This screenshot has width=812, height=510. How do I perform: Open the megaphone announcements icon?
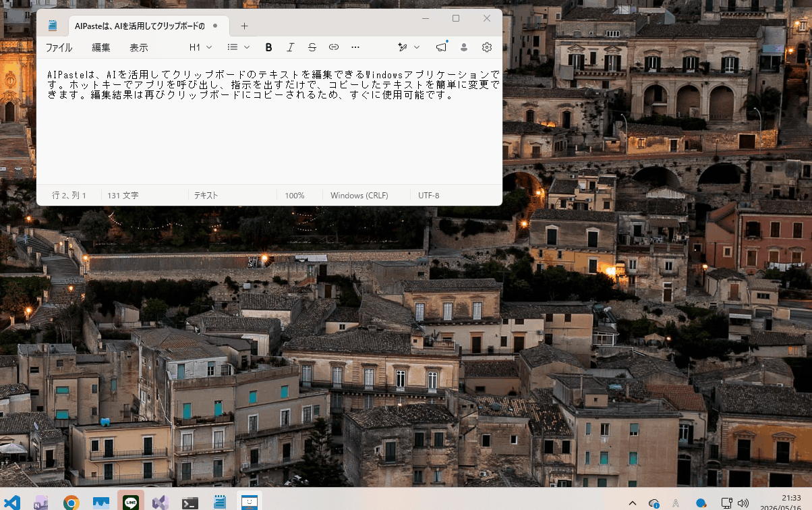[x=441, y=47]
